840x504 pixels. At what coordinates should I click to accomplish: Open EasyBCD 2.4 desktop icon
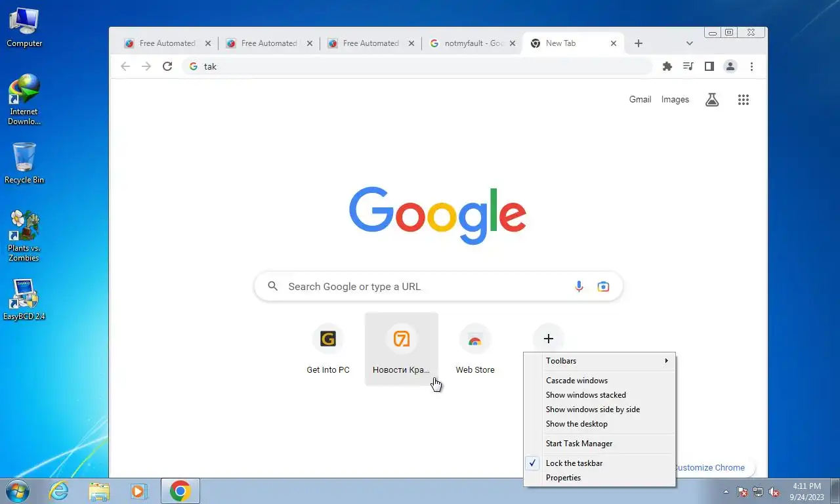point(24,301)
